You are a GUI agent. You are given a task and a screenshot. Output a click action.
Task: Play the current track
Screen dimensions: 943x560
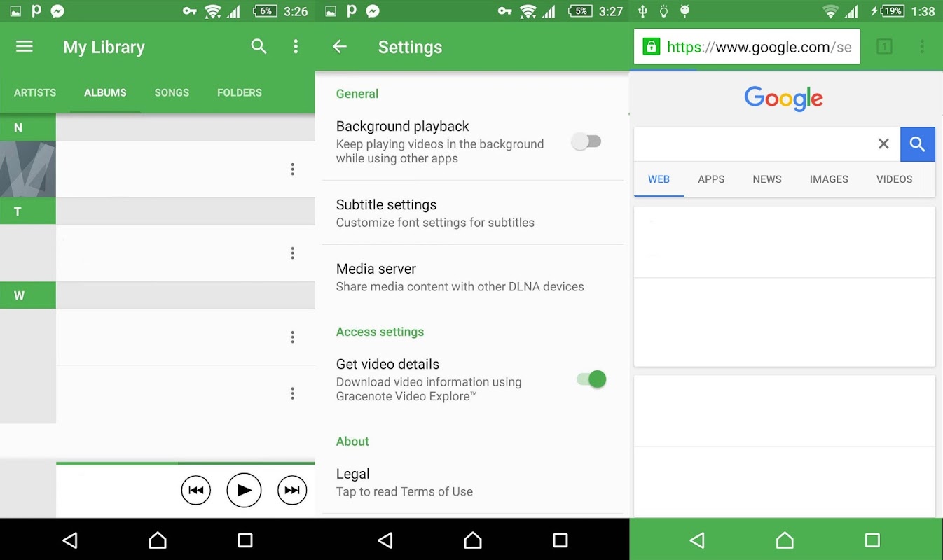coord(244,490)
